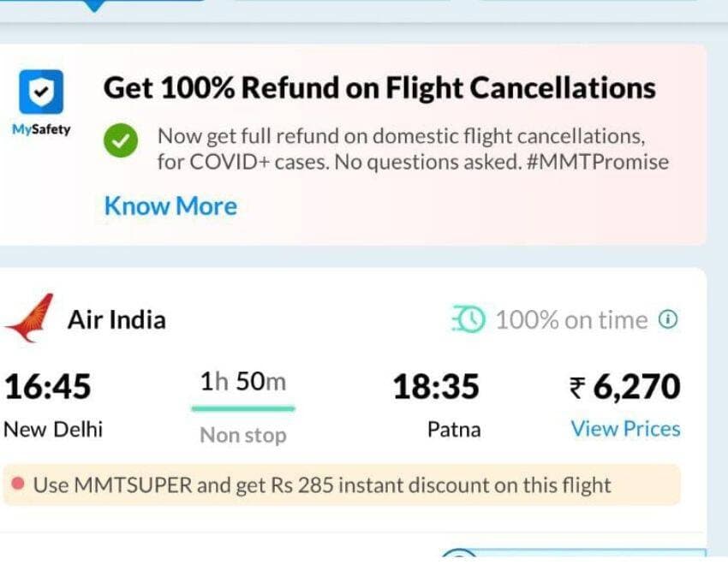728x571 pixels.
Task: Open the on-time info icon
Action: (668, 319)
